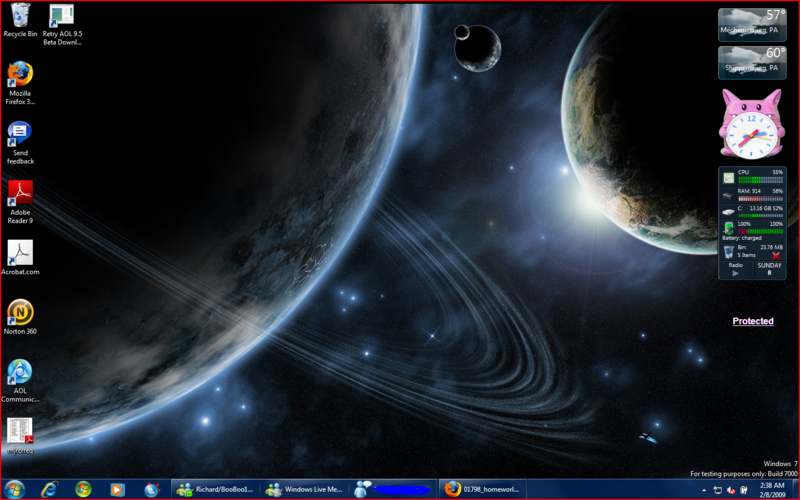800x500 pixels.
Task: Open the recycle bin icon inside system gadget
Action: click(729, 252)
